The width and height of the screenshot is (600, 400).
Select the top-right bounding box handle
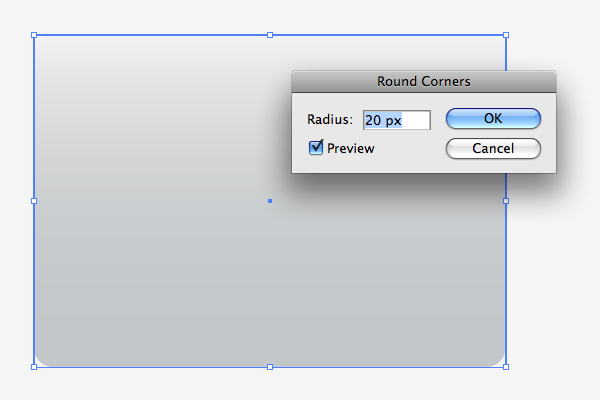point(506,35)
